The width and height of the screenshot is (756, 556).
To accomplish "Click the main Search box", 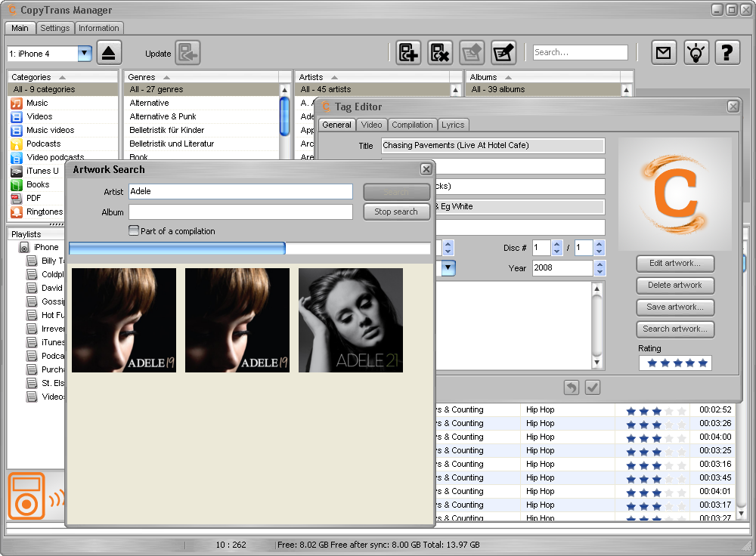I will pos(581,53).
